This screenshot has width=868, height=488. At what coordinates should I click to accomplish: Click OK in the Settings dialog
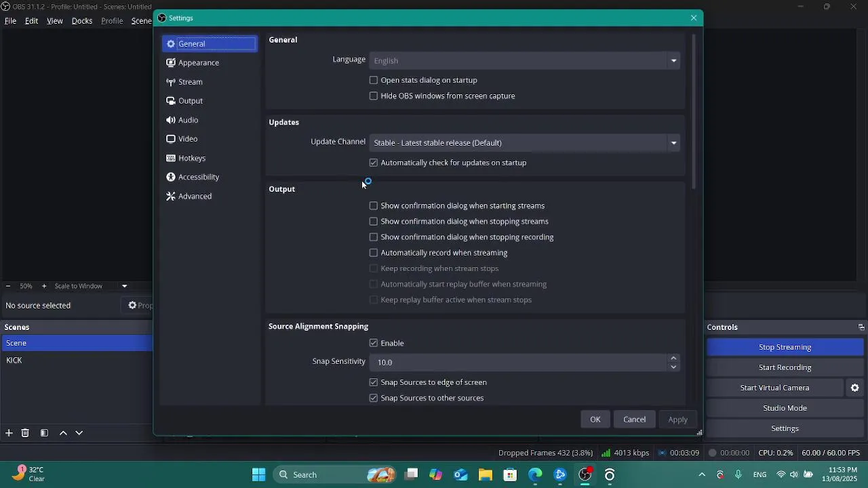[595, 420]
